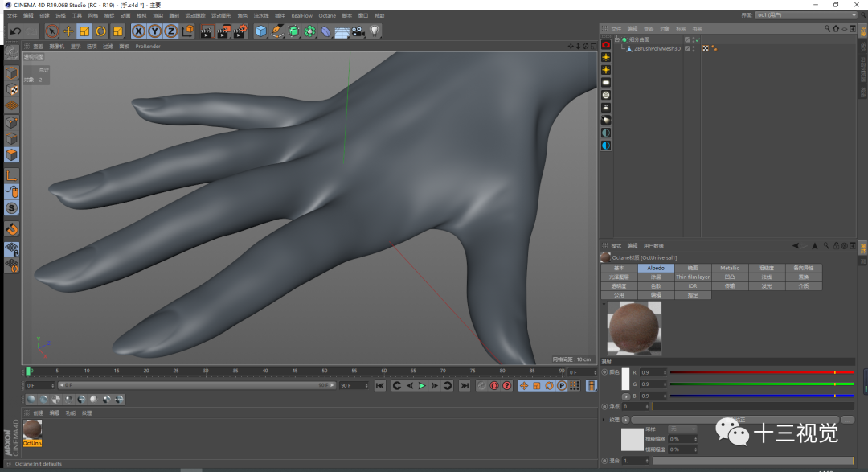The image size is (868, 472).
Task: Toggle the green checkmark on subdivision surface
Action: (x=698, y=40)
